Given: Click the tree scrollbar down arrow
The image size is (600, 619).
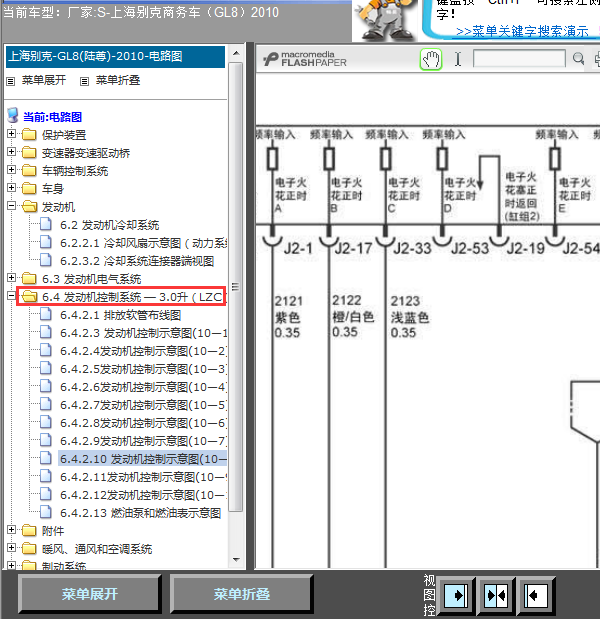Looking at the screenshot, I should click(236, 560).
